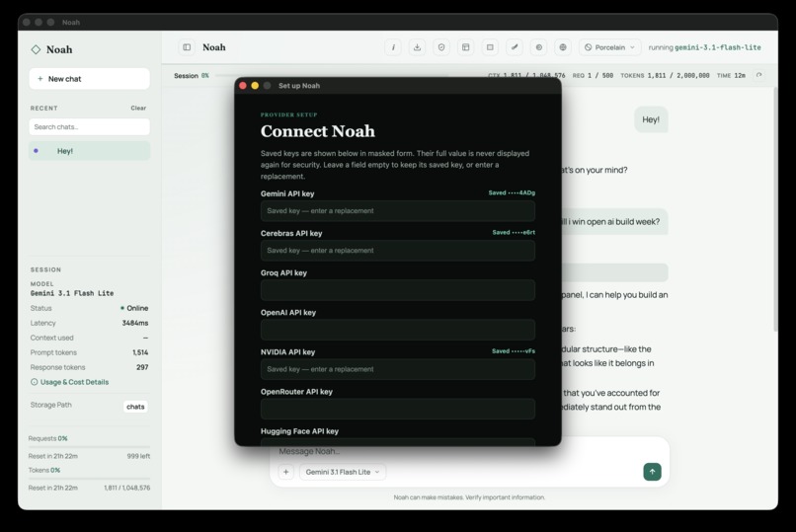Click the Gemini API key field

(397, 211)
